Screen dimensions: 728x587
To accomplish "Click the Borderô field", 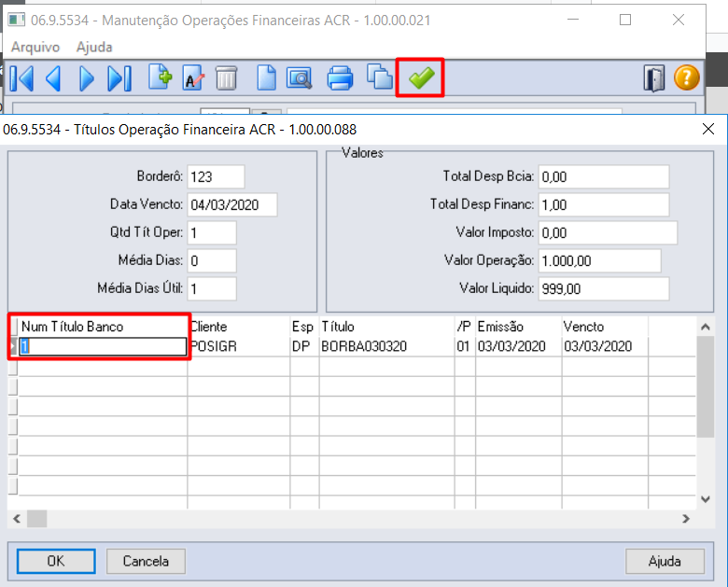I will coord(216,177).
